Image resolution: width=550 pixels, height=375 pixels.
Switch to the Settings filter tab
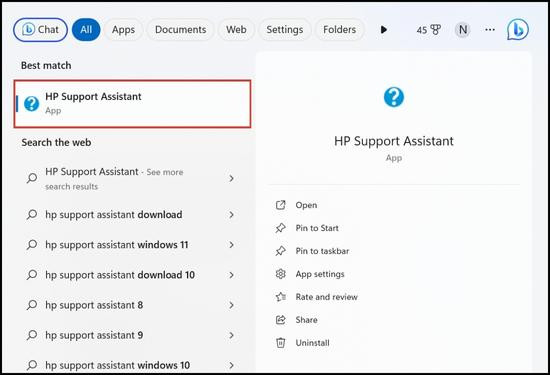284,30
